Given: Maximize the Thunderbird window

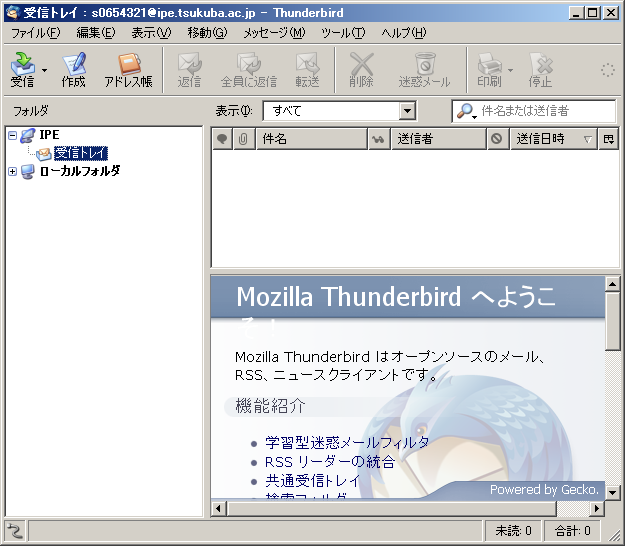Looking at the screenshot, I should (x=593, y=13).
